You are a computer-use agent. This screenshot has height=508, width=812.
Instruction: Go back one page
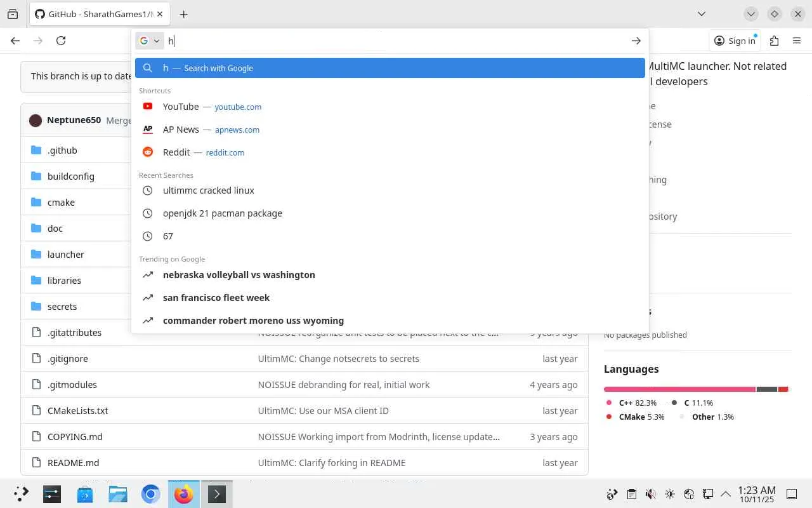15,41
